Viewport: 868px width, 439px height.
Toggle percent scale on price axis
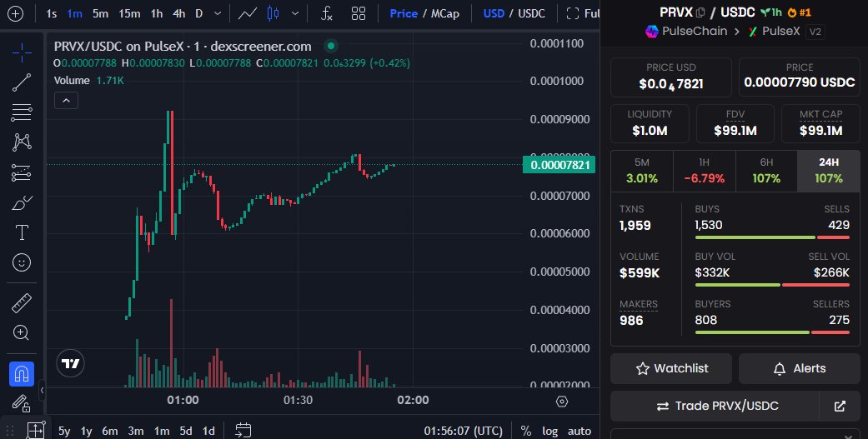tap(526, 431)
